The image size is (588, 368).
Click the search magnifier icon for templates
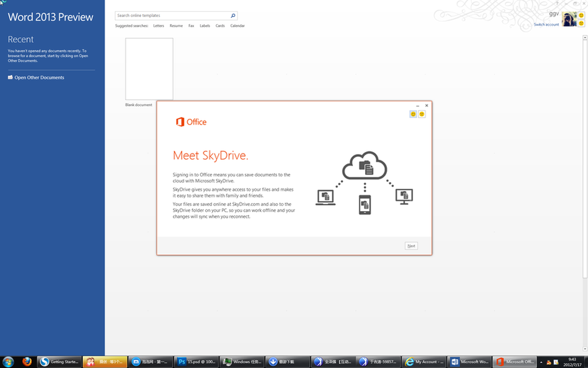tap(233, 15)
